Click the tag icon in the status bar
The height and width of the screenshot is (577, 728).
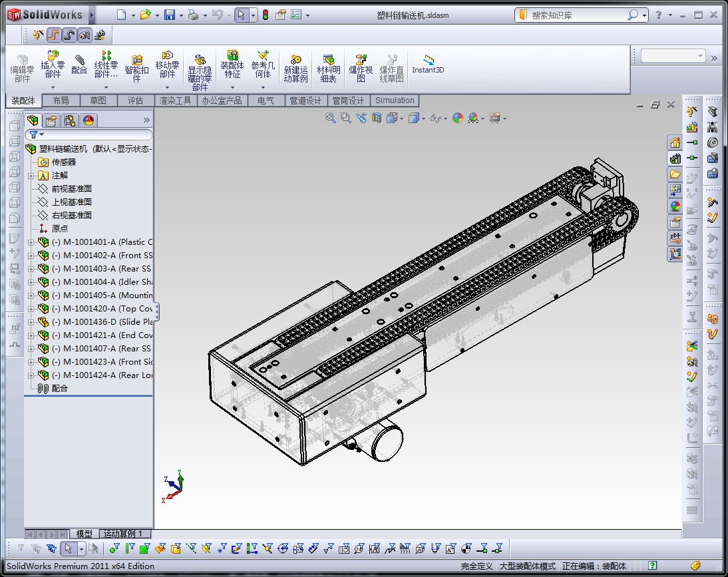695,566
